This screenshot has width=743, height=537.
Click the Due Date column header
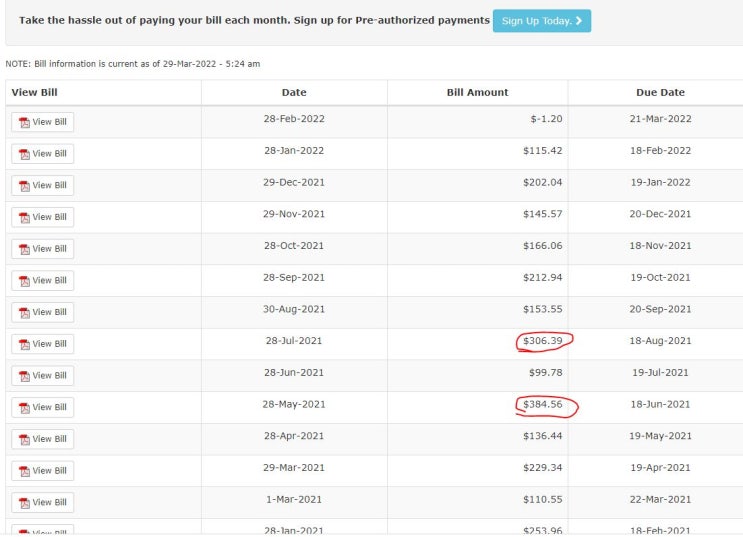[660, 92]
